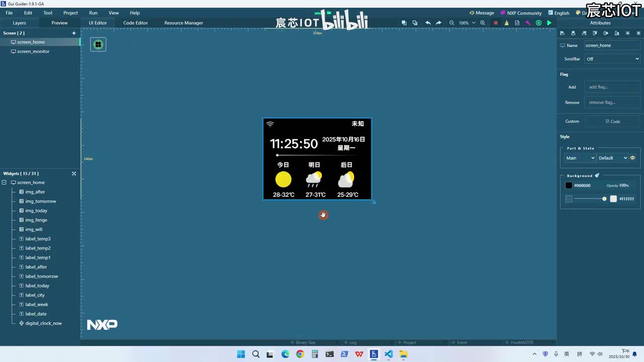The width and height of the screenshot is (644, 362).
Task: Align widgets to vertical middle
Action: tap(606, 33)
